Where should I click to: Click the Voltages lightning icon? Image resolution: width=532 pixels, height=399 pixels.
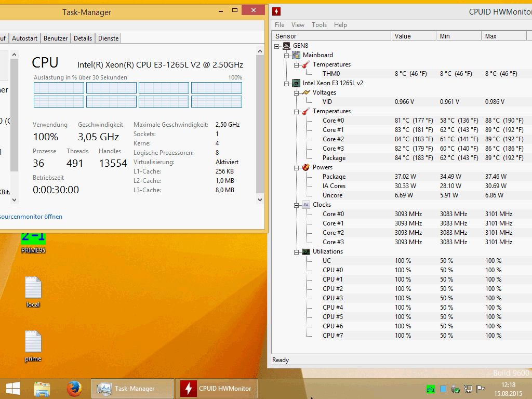(x=306, y=92)
